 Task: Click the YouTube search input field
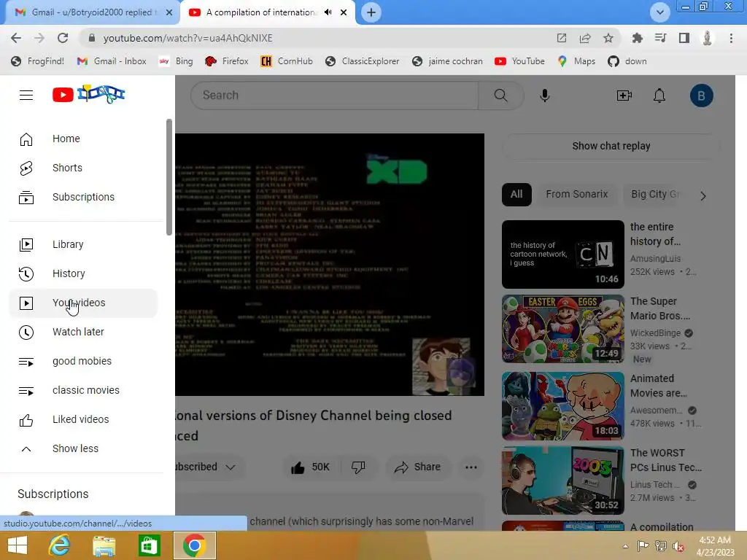[x=334, y=96]
